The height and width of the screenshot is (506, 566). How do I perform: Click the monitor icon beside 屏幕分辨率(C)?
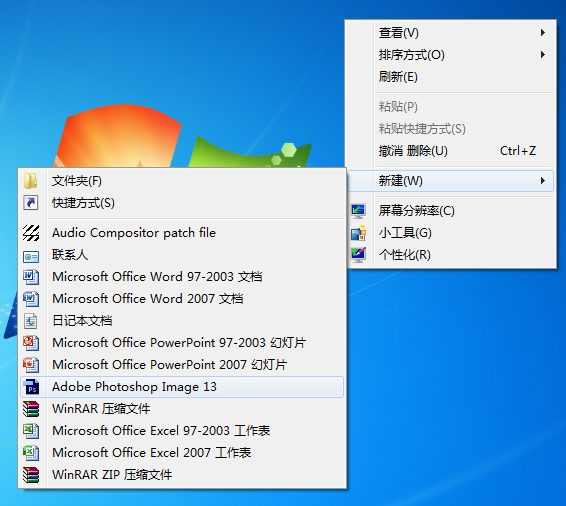pyautogui.click(x=358, y=211)
